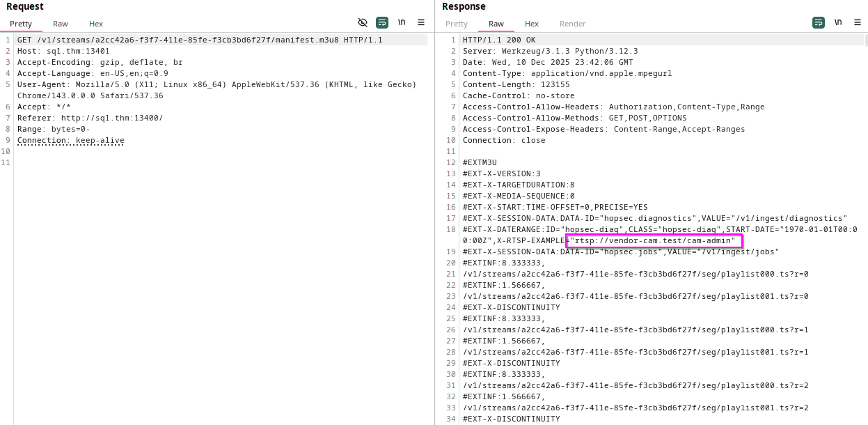Click the HTTP/1.1 200 OK status line
The image size is (868, 425).
click(499, 40)
